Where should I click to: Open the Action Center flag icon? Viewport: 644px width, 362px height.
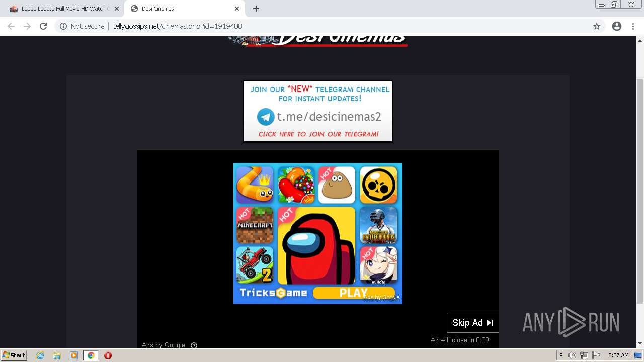(x=596, y=355)
